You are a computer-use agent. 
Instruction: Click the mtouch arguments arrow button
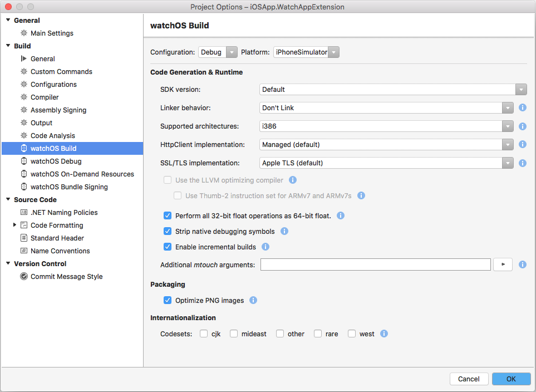pyautogui.click(x=503, y=264)
